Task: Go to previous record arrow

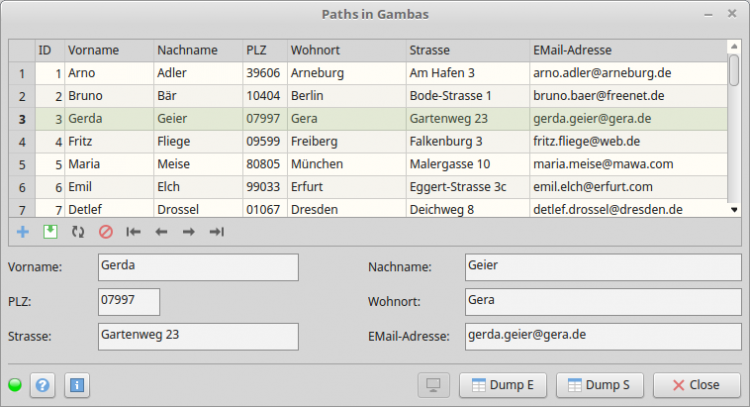Action: tap(161, 232)
